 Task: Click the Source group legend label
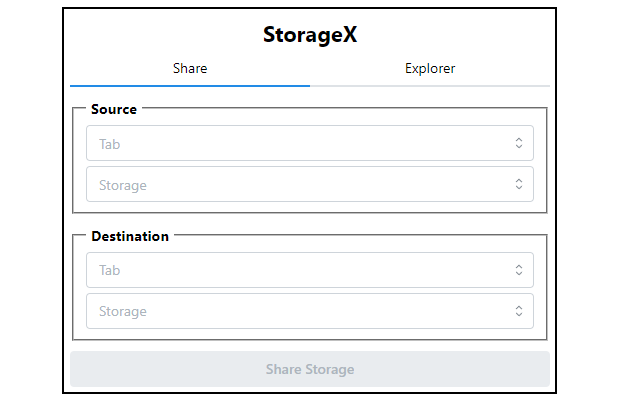pyautogui.click(x=114, y=109)
